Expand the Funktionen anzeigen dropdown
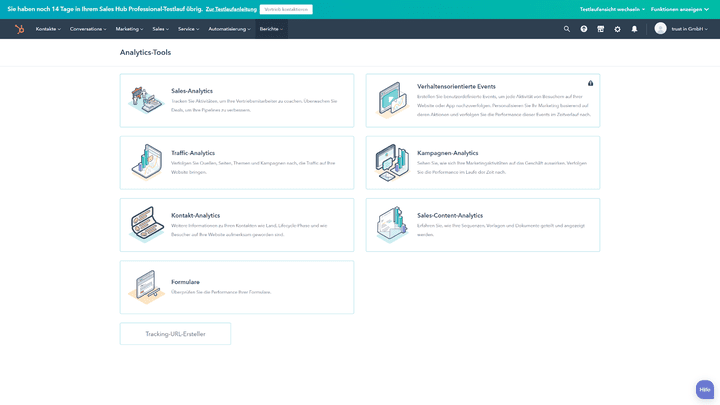The image size is (720, 405). click(x=680, y=9)
